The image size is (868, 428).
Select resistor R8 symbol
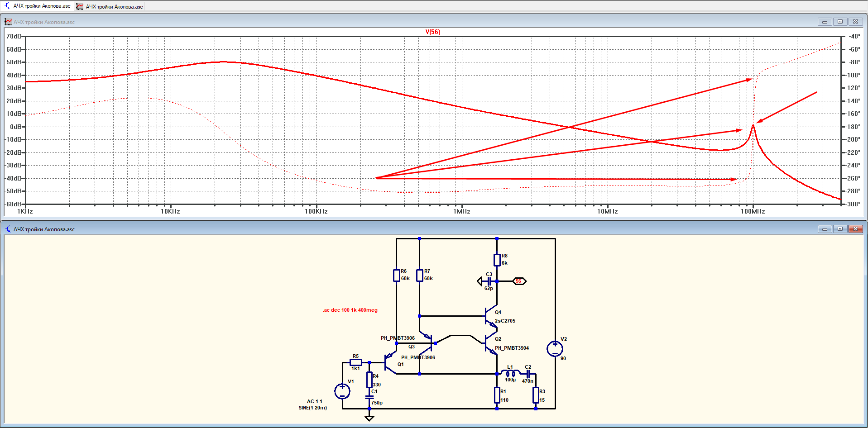click(x=497, y=260)
